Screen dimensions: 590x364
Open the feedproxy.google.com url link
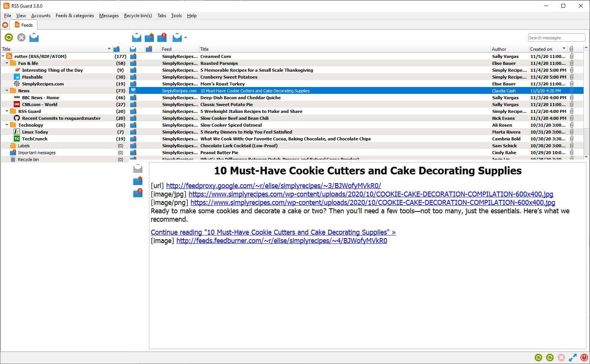coord(273,186)
